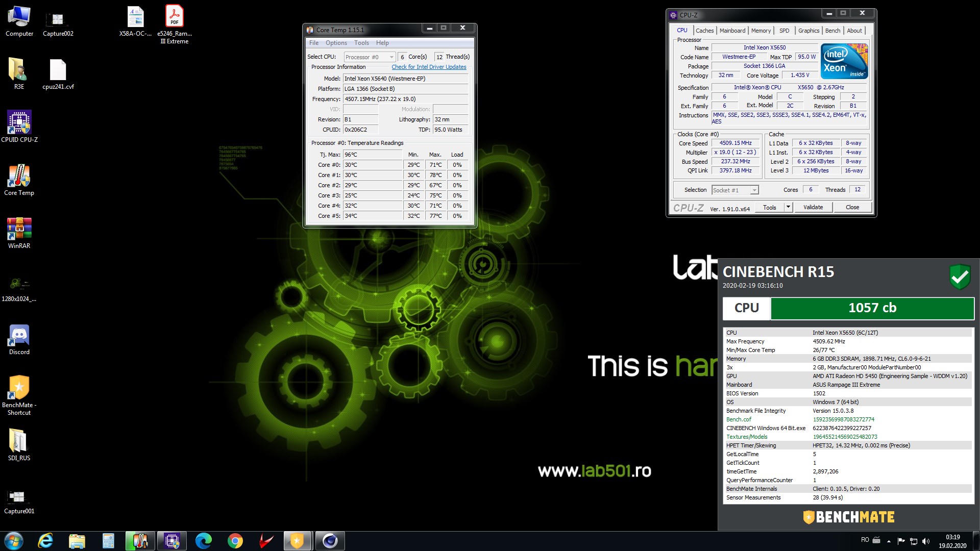This screenshot has height=551, width=980.
Task: Select the cpuz241.cvf file icon
Action: pyautogui.click(x=58, y=74)
